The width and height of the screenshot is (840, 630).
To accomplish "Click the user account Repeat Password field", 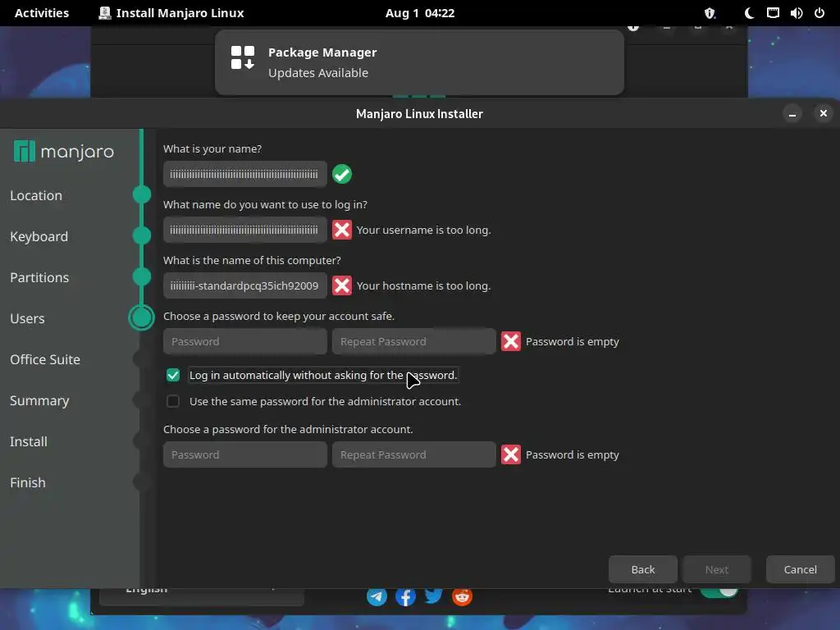I will tap(413, 341).
